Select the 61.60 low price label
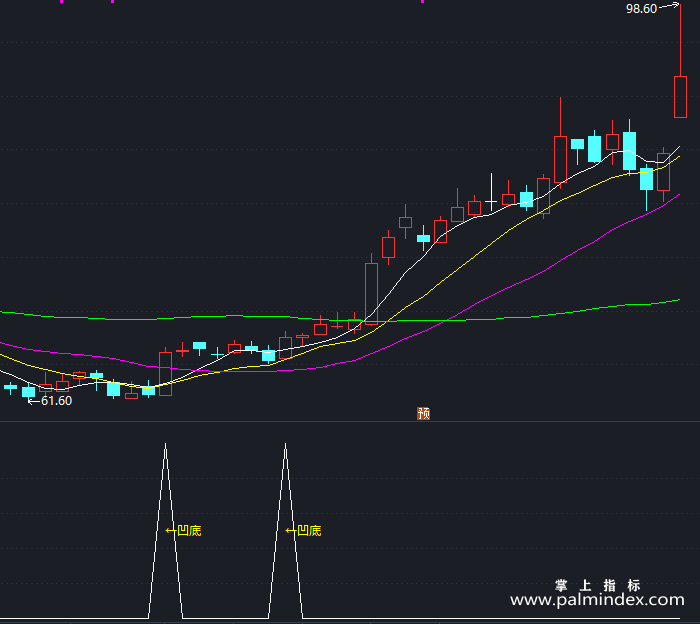Viewport: 700px width, 624px height. [56, 401]
